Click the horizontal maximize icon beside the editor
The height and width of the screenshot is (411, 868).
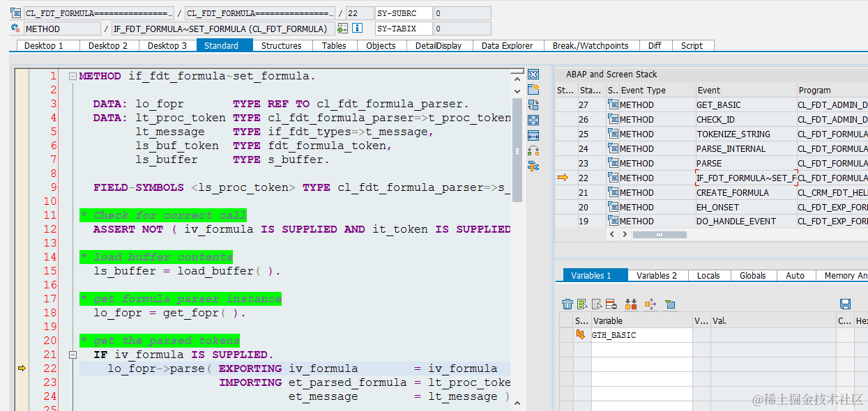tap(533, 136)
